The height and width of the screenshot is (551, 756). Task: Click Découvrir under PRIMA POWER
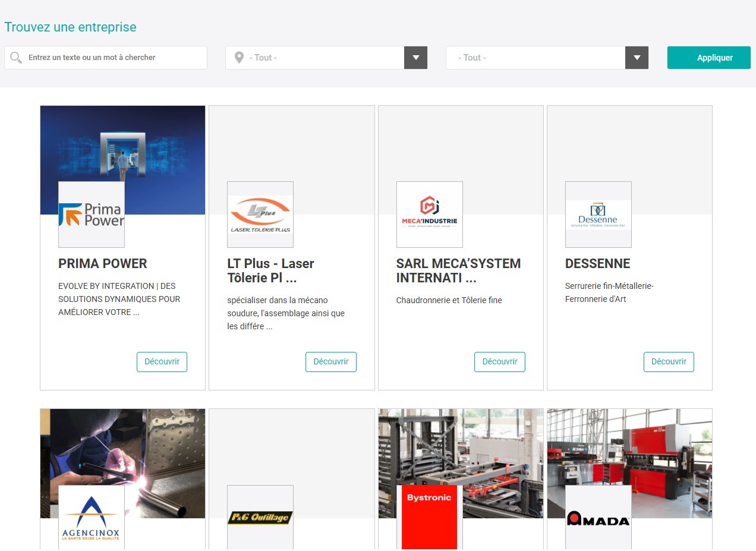pyautogui.click(x=162, y=361)
